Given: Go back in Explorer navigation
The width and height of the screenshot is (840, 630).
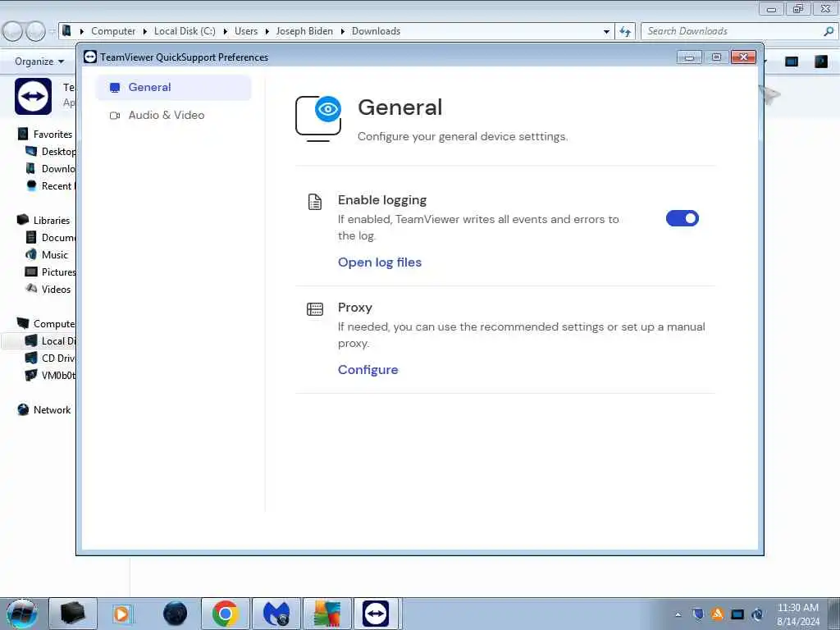Looking at the screenshot, I should click(x=13, y=31).
